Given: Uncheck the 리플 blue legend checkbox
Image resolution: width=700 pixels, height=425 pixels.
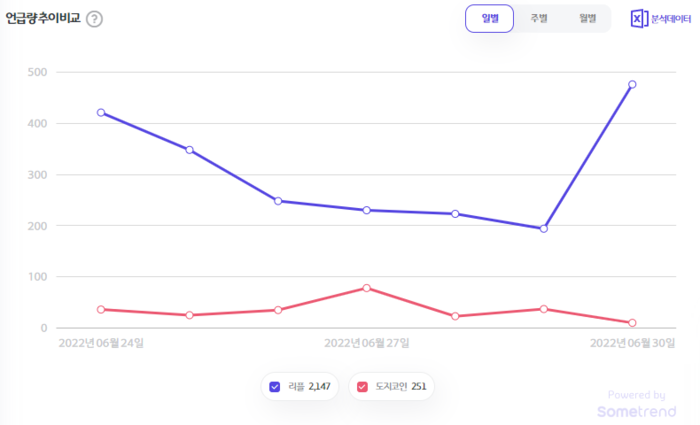Looking at the screenshot, I should coord(275,385).
